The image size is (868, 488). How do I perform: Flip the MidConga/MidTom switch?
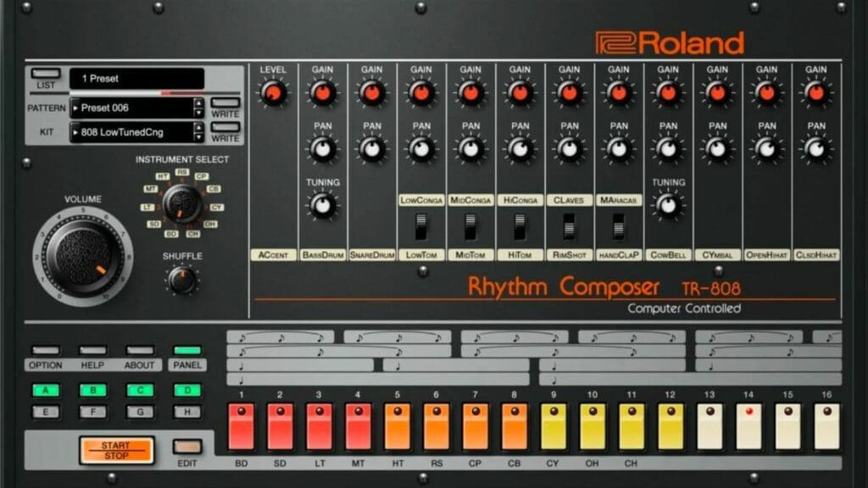tap(470, 227)
